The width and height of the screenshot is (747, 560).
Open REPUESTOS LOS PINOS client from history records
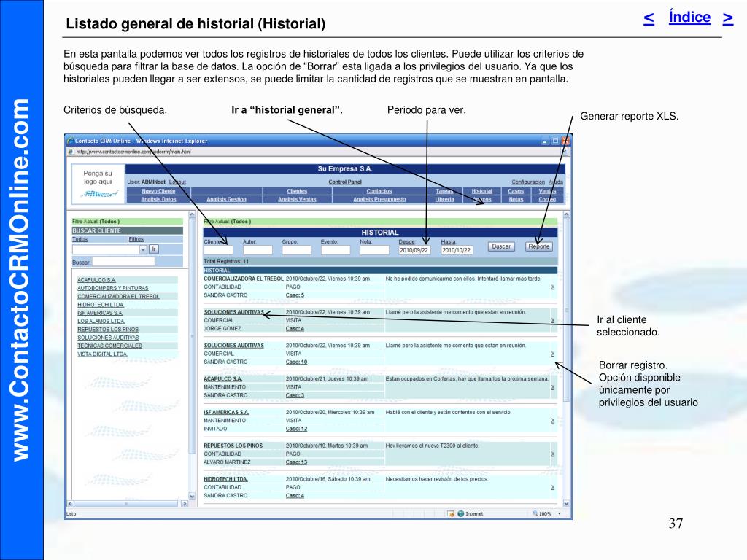pyautogui.click(x=233, y=446)
